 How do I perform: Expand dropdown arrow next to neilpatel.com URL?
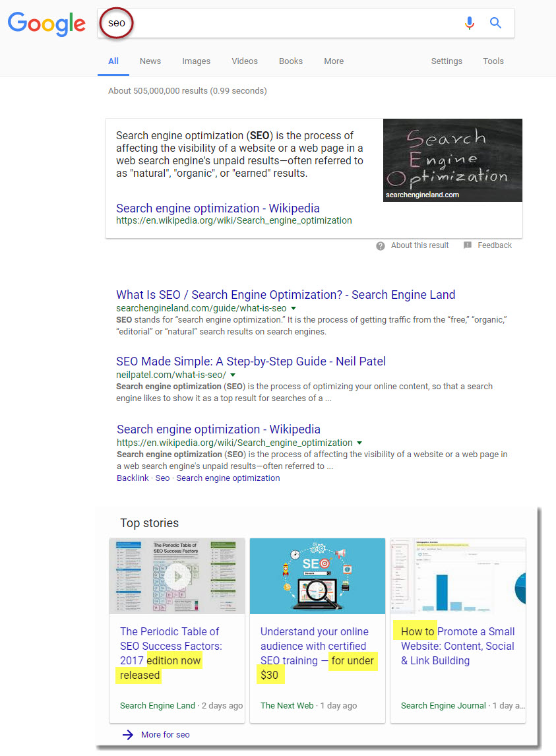[x=233, y=375]
